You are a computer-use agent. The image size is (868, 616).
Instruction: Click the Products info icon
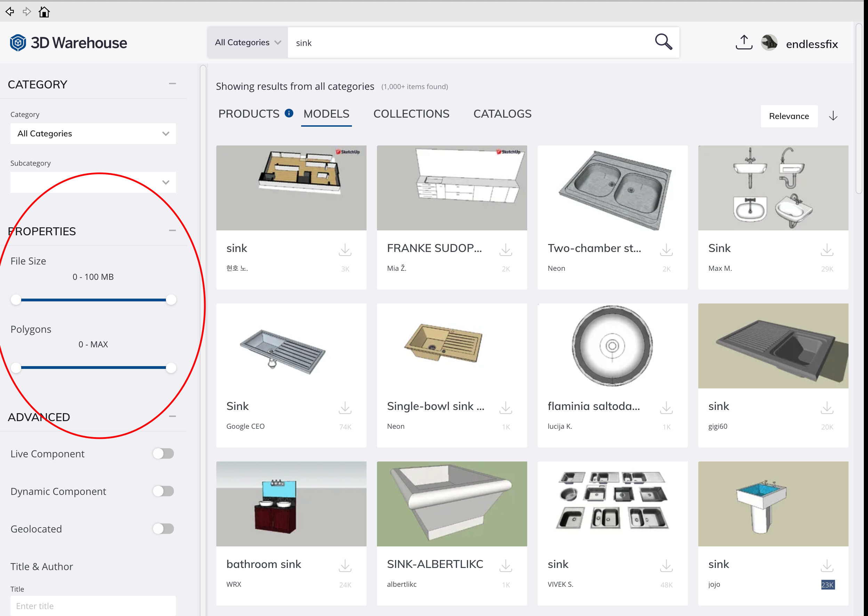point(289,113)
